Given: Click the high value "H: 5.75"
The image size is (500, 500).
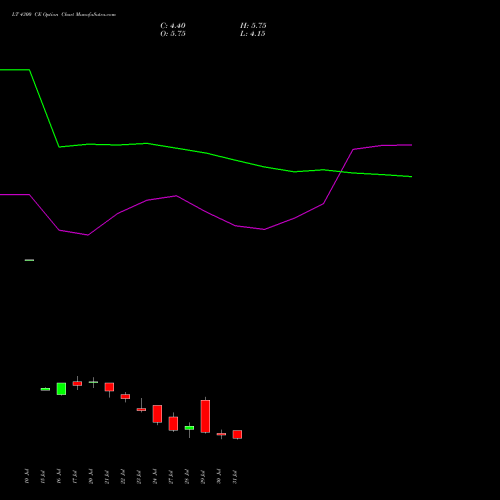Looking at the screenshot, I should [x=253, y=26].
